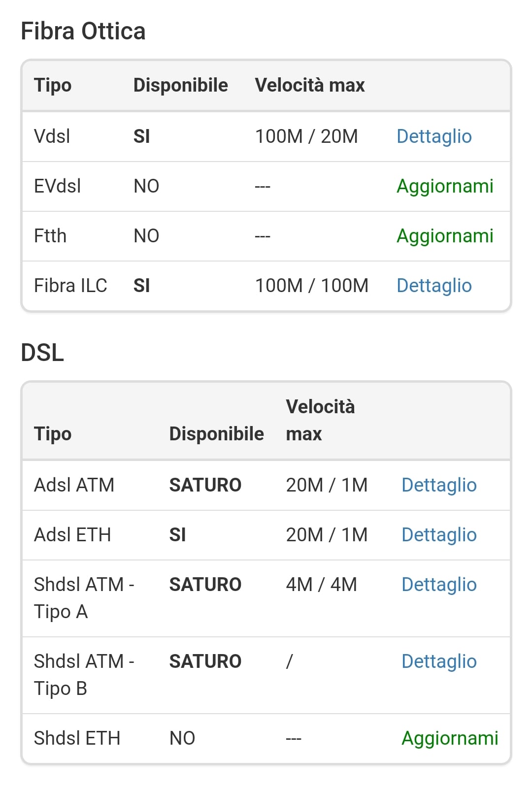Click the Shdsl ETH type cell
Viewport: 532px width, 790px height.
[x=77, y=738]
